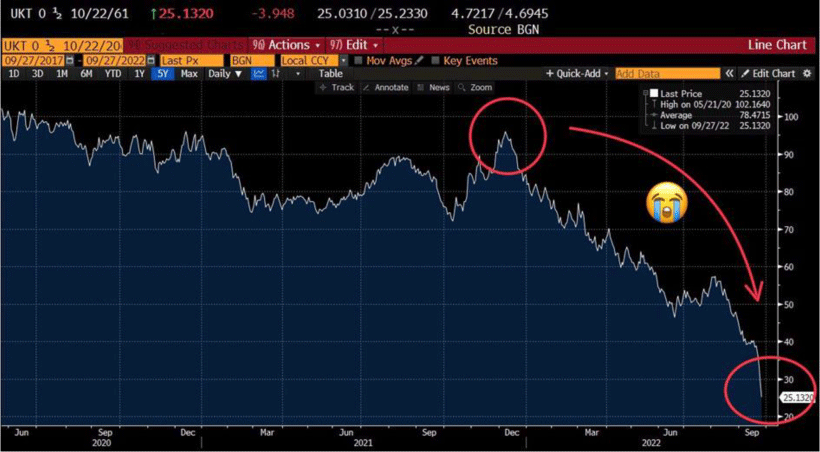Select the 1Y time range tab
The height and width of the screenshot is (452, 820).
tap(140, 74)
